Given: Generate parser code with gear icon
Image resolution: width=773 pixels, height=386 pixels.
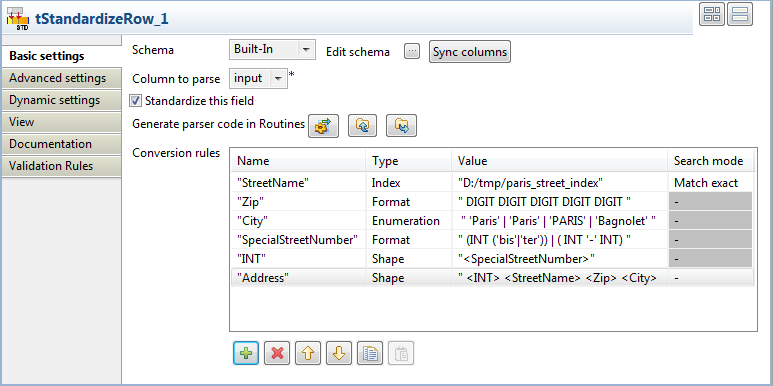Looking at the screenshot, I should pyautogui.click(x=323, y=126).
